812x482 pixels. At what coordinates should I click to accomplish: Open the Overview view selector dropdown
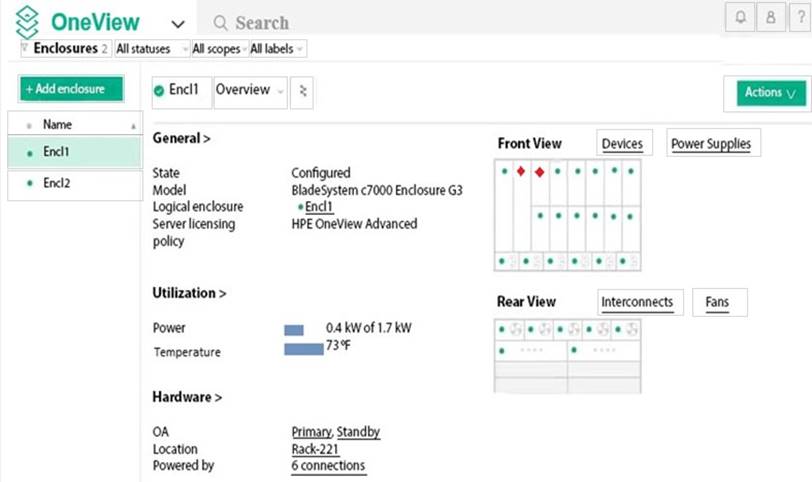tap(249, 90)
